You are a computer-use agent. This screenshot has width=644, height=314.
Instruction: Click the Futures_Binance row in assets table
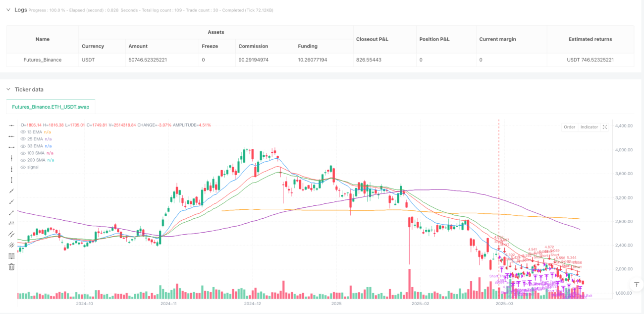320,60
